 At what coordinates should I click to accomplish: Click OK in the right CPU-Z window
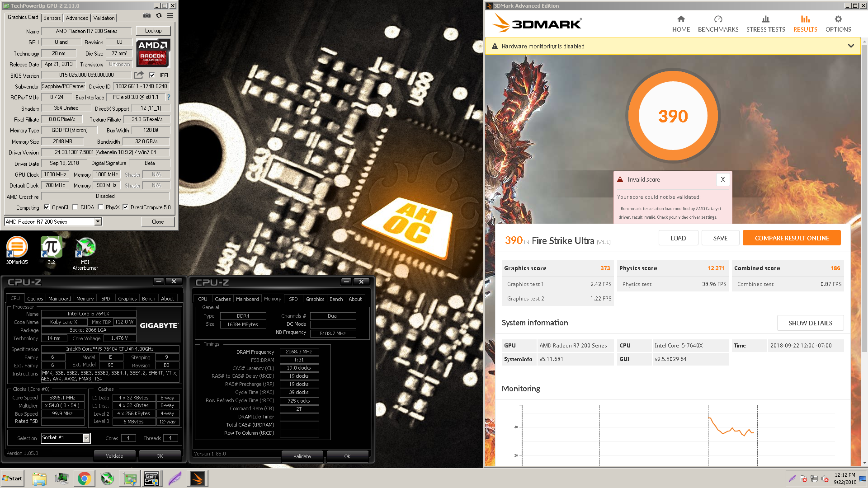(x=347, y=456)
